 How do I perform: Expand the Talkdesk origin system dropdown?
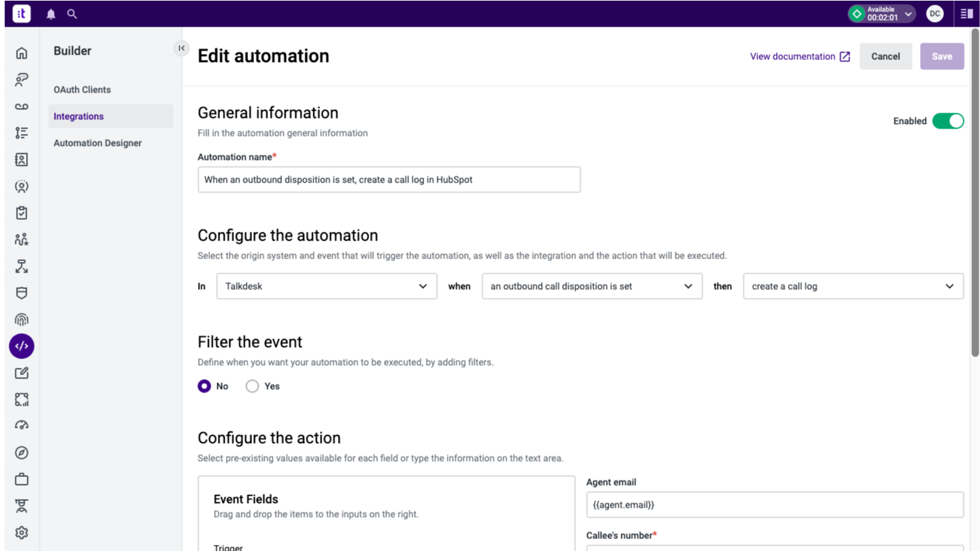click(x=327, y=286)
